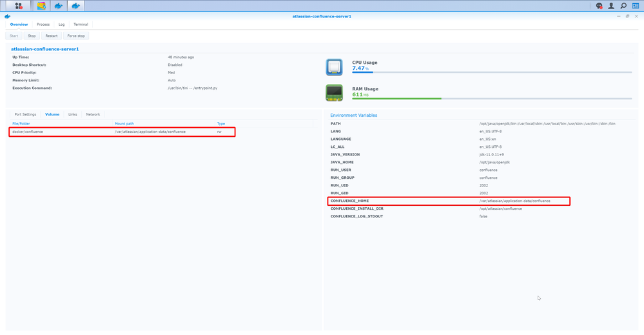Screen dimensions: 644x335
Task: Click the Desktop Shortcut Disabled value
Action: 175,65
